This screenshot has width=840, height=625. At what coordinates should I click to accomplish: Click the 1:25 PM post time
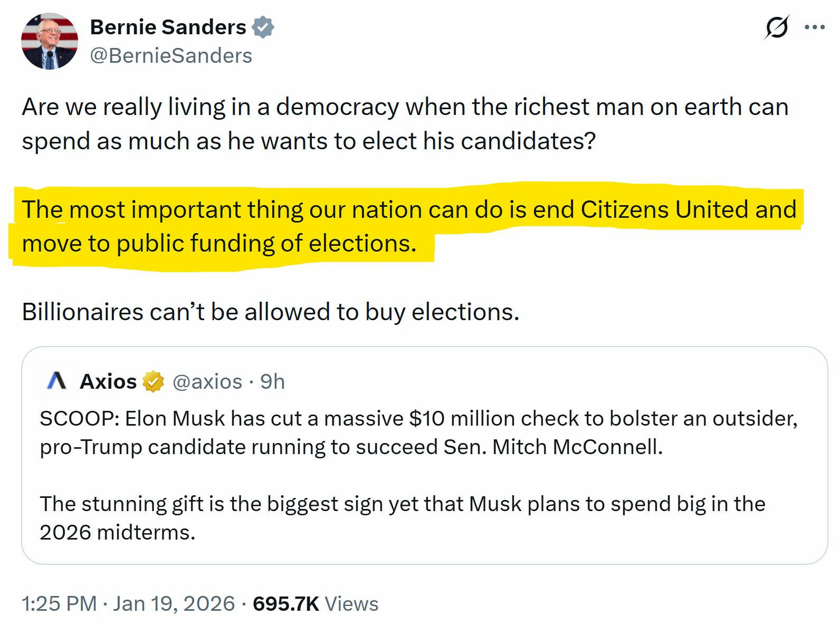pyautogui.click(x=59, y=603)
